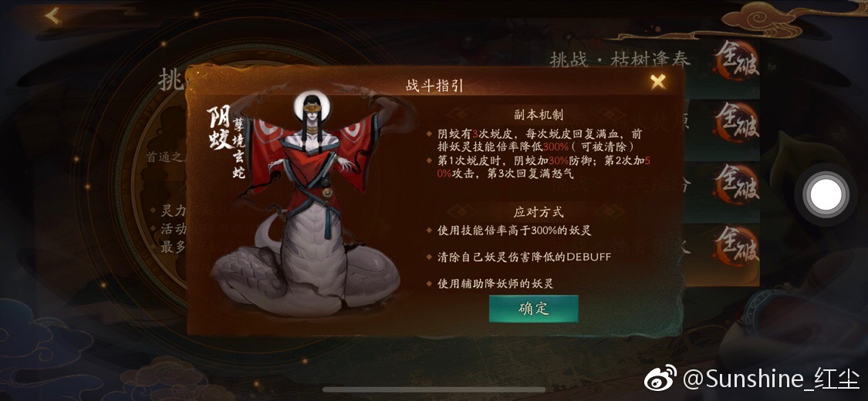Tap the back arrow at top-left
Viewport: 868px width, 401px height.
[x=52, y=16]
